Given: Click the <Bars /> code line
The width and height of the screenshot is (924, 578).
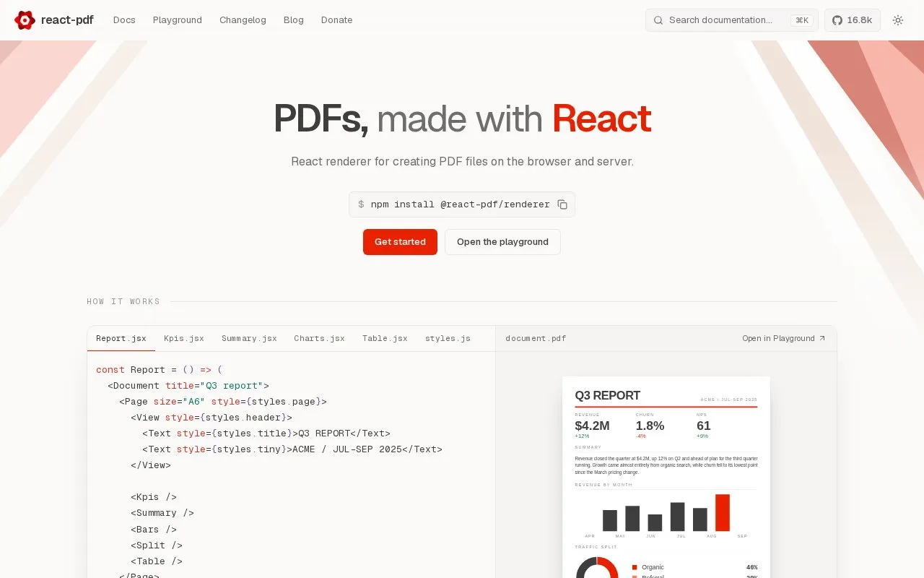Looking at the screenshot, I should [x=154, y=530].
